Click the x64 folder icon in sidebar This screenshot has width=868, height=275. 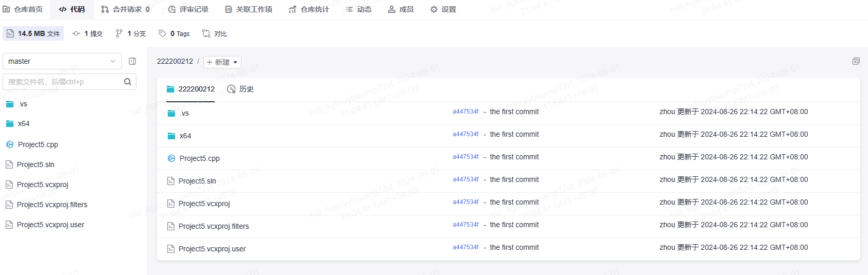(x=10, y=123)
